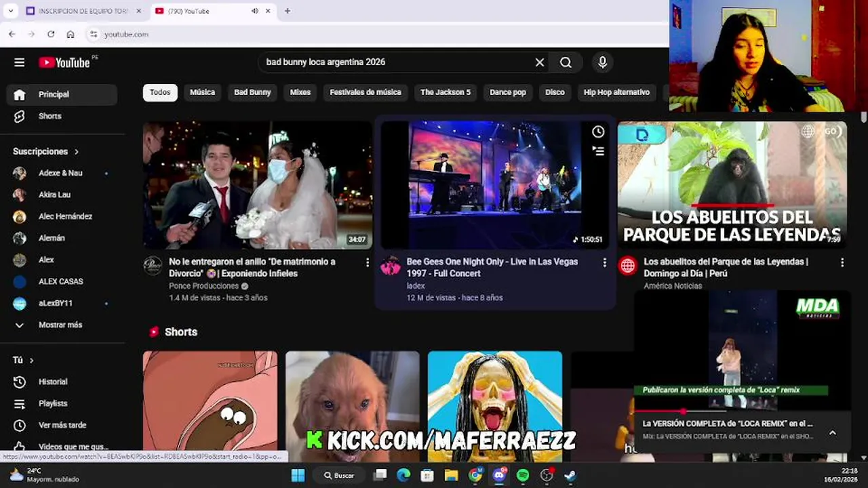Open Steam from the taskbar
Viewport: 868px width, 488px height.
[570, 475]
